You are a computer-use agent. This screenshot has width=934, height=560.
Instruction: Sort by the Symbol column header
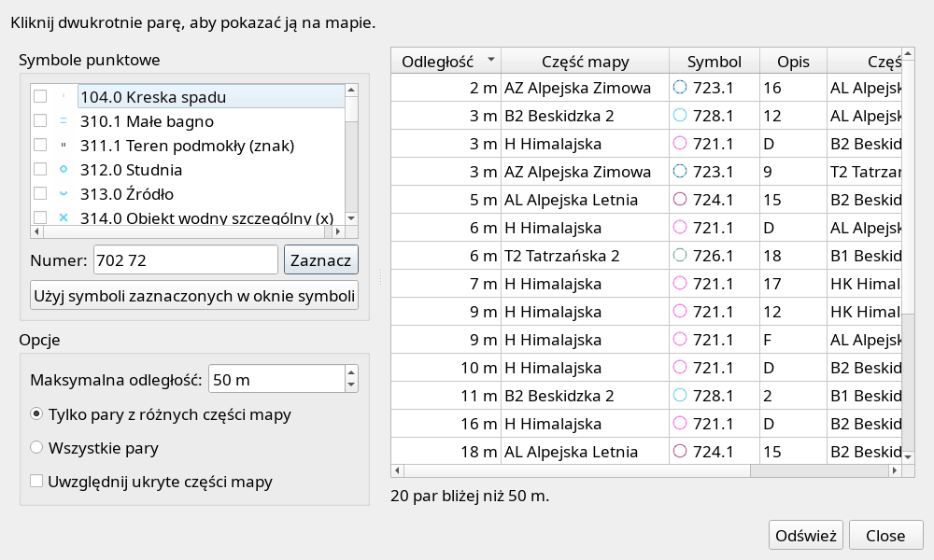[715, 62]
